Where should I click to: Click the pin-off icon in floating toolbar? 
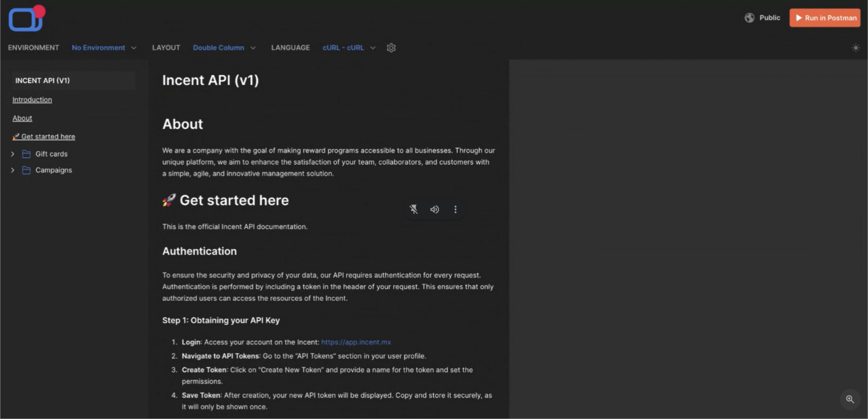(x=414, y=210)
